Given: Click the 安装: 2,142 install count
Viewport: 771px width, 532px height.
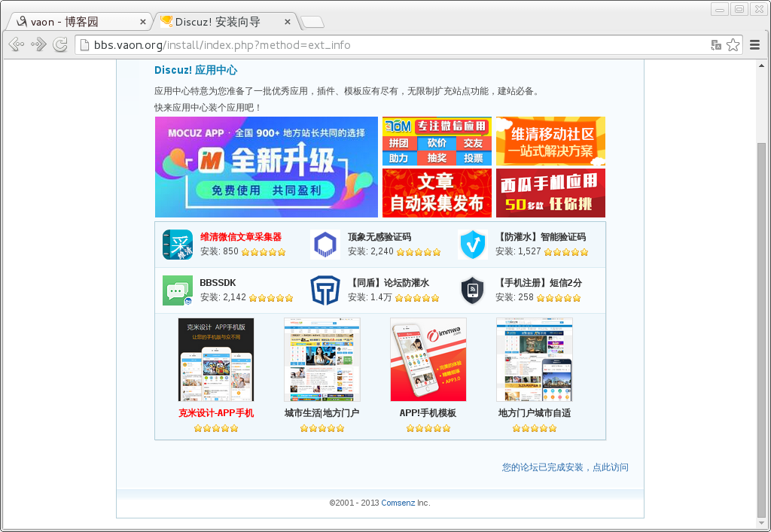Looking at the screenshot, I should pos(223,297).
